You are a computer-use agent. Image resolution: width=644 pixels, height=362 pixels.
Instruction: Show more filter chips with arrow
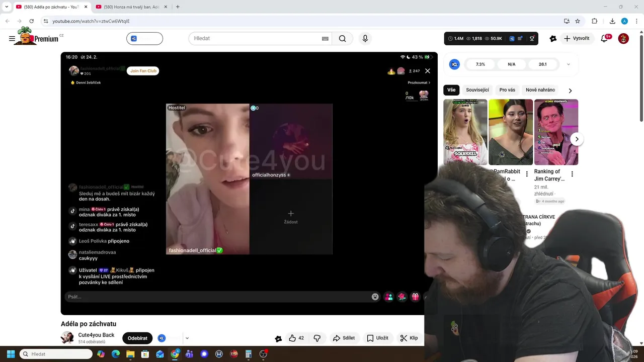pos(570,90)
